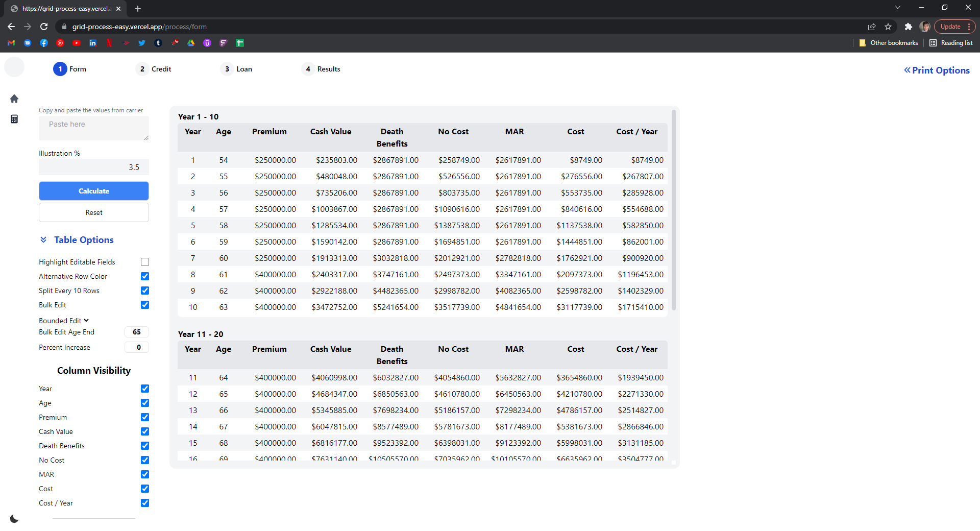Click the home icon in sidebar
The height and width of the screenshot is (531, 980).
click(x=14, y=99)
